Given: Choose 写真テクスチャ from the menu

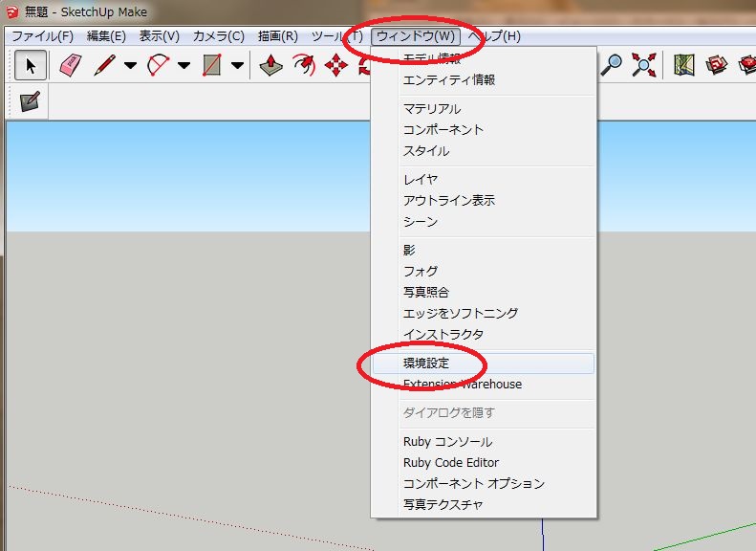Looking at the screenshot, I should tap(484, 505).
